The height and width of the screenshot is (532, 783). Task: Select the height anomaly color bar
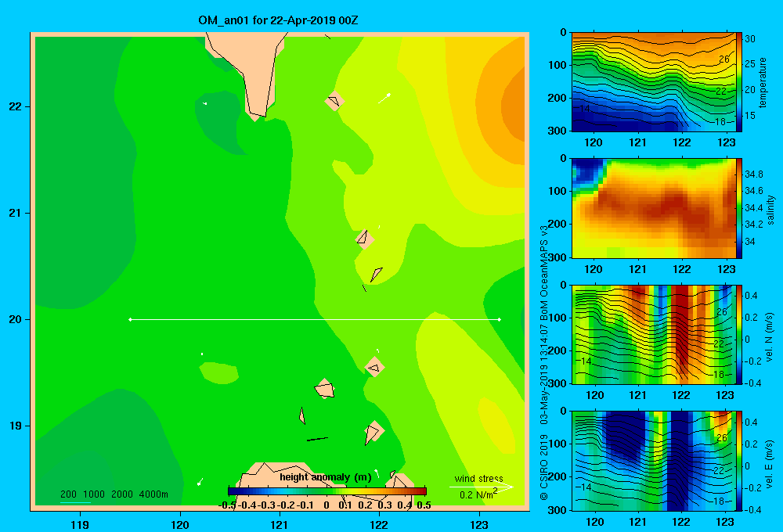[327, 491]
